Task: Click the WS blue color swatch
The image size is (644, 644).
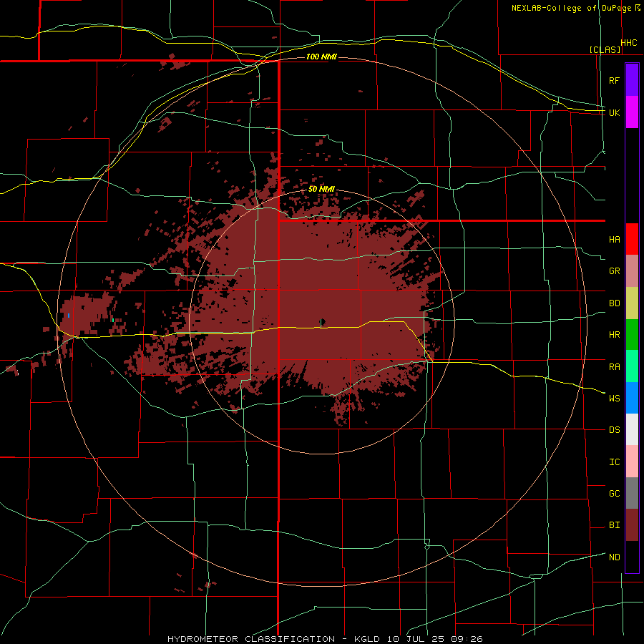Action: (632, 398)
